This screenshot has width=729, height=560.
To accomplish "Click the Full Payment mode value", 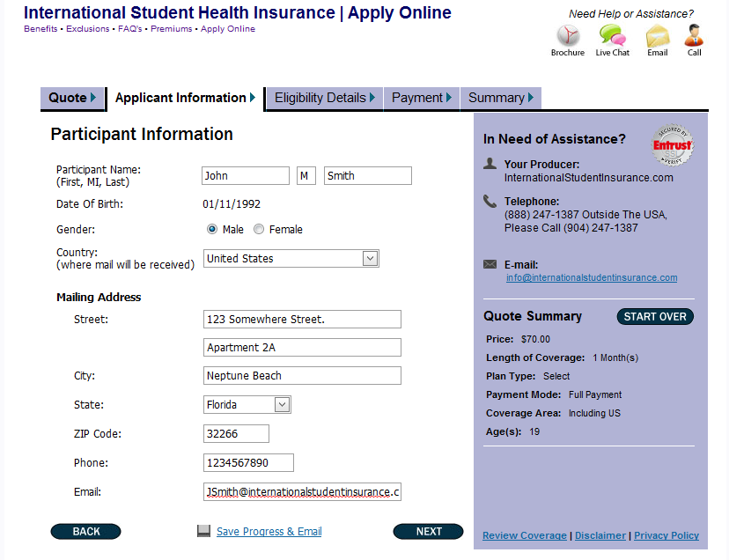I will pos(595,394).
